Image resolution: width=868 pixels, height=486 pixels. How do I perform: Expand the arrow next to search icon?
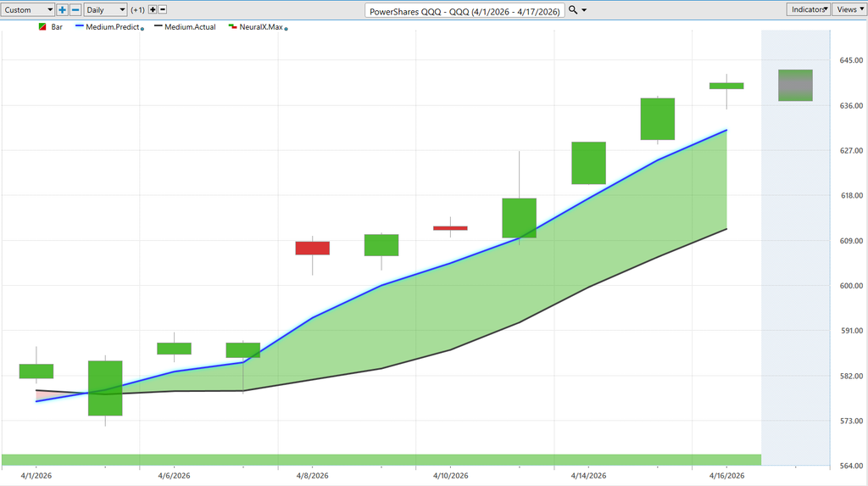(x=584, y=10)
